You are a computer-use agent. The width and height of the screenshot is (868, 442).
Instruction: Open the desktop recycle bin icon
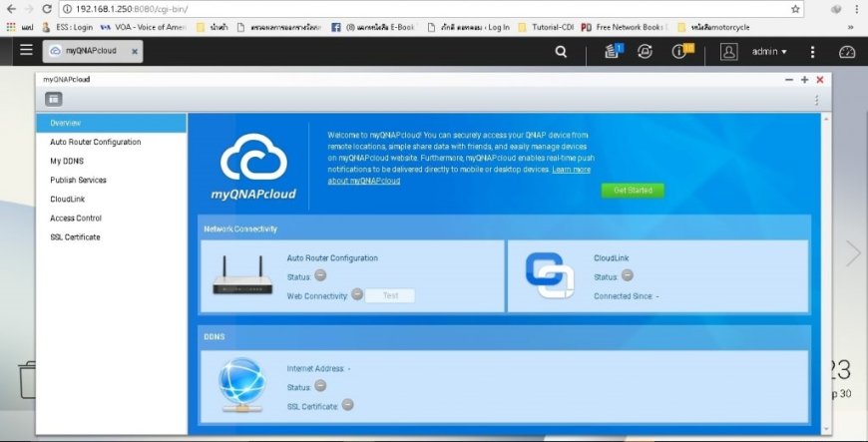[27, 380]
